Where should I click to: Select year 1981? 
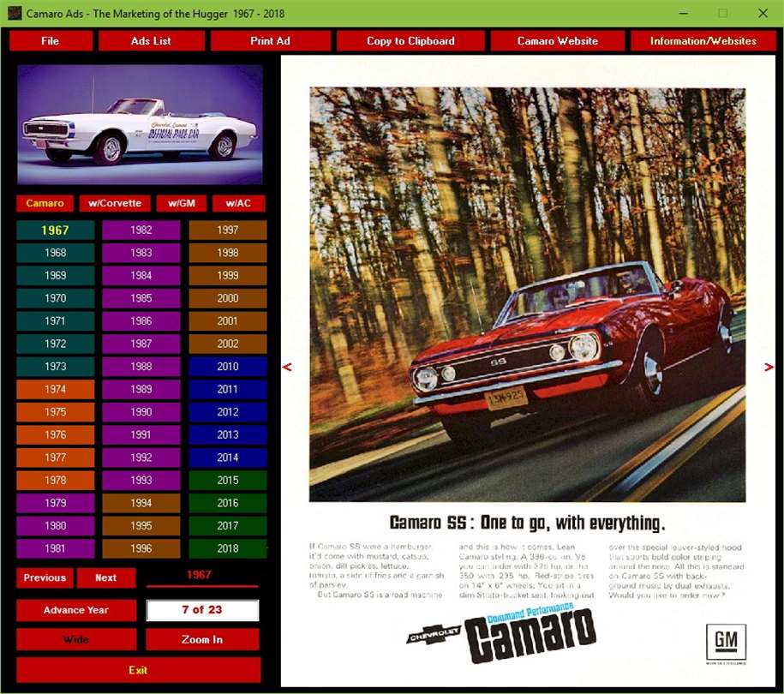56,548
